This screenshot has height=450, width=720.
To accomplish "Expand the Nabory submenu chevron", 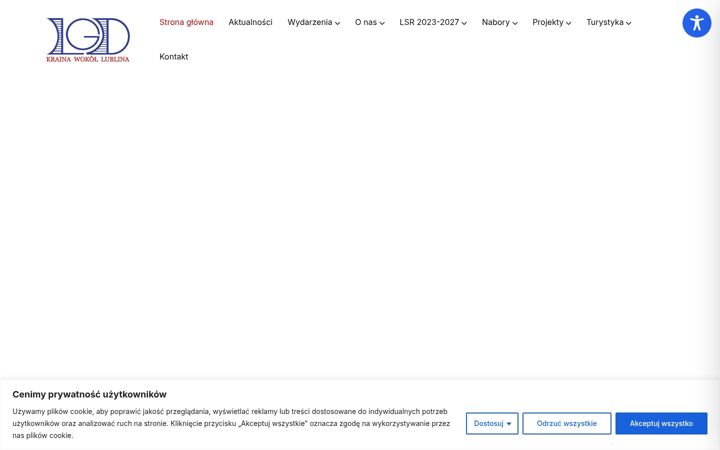I will click(515, 23).
